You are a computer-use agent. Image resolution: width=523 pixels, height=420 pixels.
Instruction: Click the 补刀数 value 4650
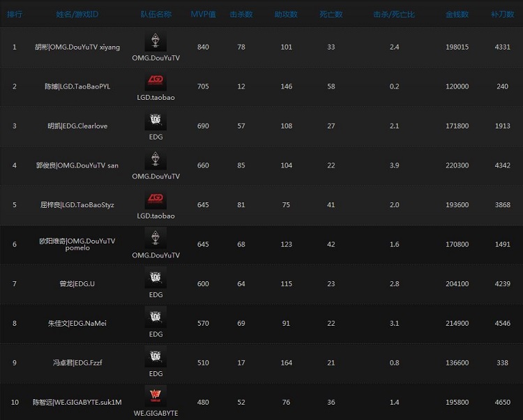tap(502, 403)
